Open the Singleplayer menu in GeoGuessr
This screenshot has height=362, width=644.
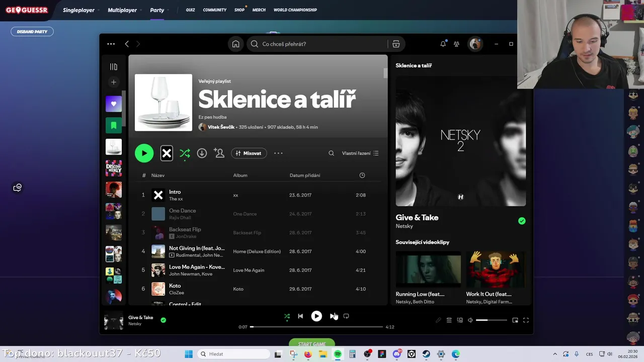point(78,10)
